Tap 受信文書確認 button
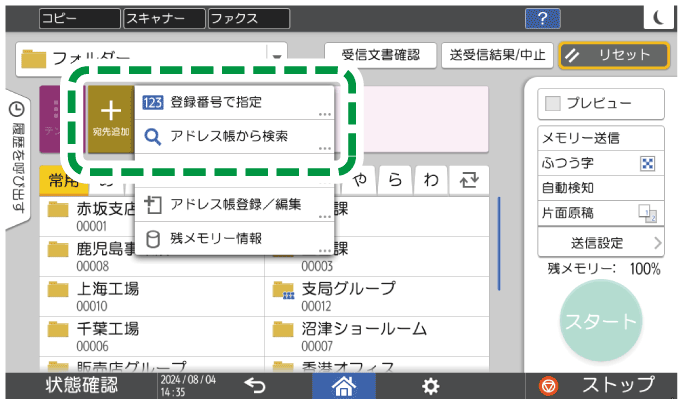Screen dimensions: 683x404 coord(380,55)
